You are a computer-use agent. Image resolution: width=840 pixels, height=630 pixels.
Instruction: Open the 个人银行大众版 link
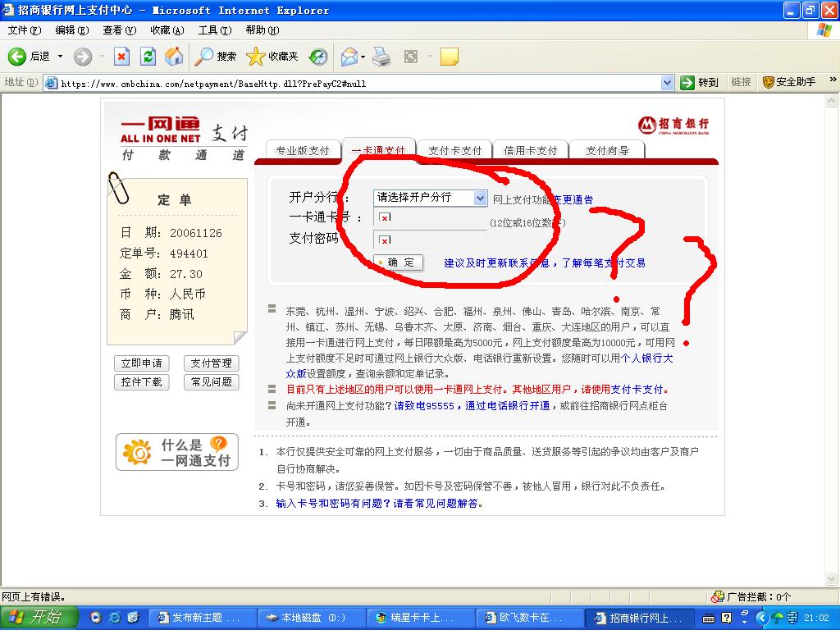coord(646,358)
